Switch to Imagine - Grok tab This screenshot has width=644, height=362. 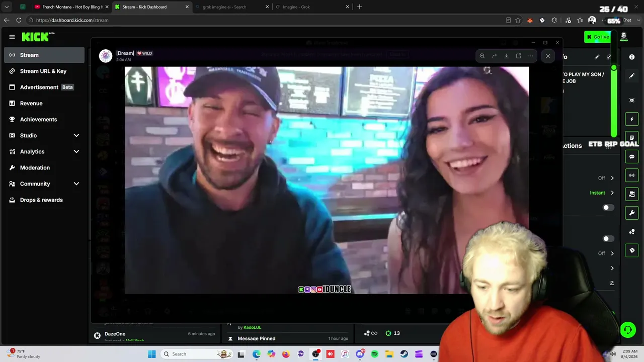(x=312, y=7)
